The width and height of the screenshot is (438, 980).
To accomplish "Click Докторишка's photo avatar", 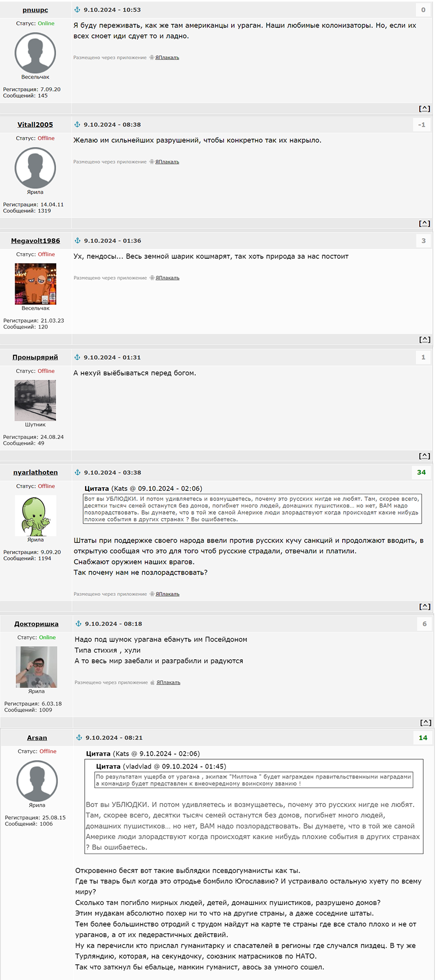I will click(x=36, y=667).
